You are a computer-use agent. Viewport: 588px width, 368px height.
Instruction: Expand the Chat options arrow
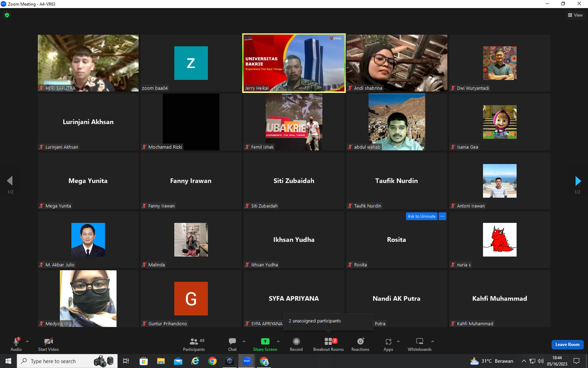pos(244,341)
